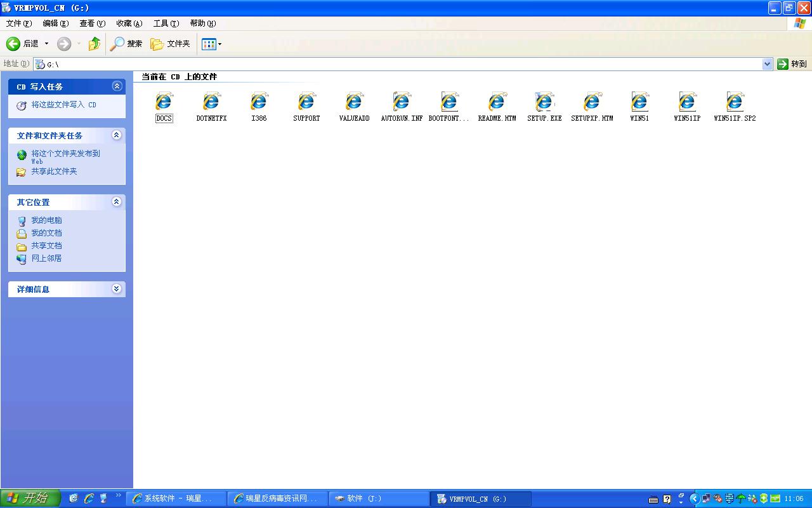Click the network computers tray icon

pos(707,498)
